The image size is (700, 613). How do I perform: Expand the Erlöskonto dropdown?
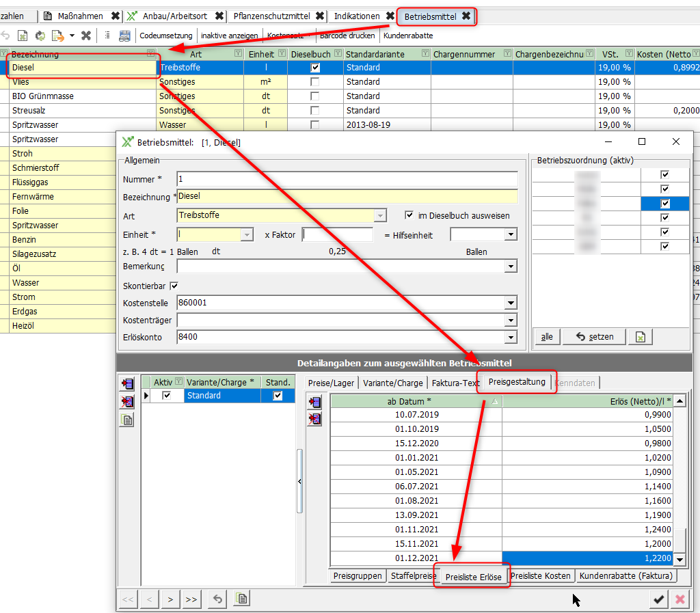pos(511,337)
